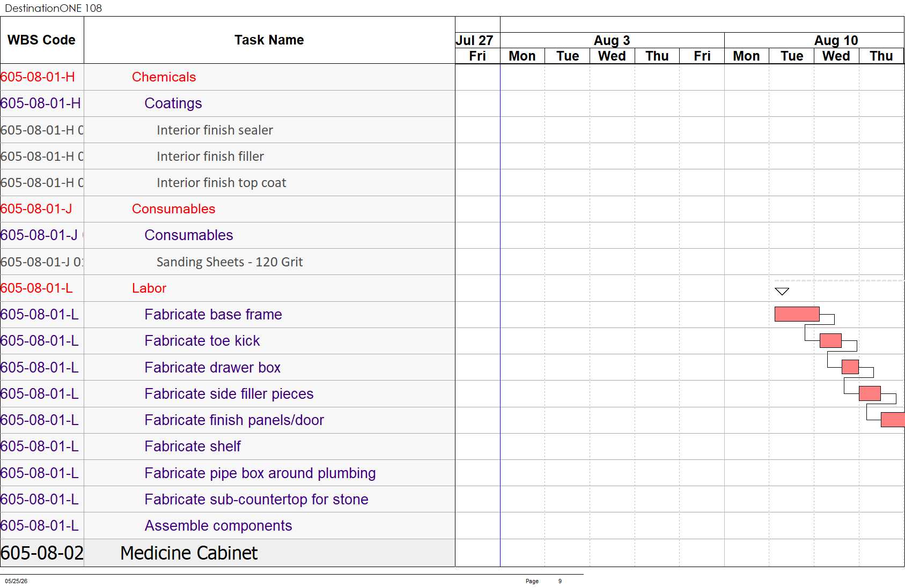Viewport: 905px width, 588px height.
Task: Click the Fabricate toe kick Gantt bar
Action: [830, 340]
